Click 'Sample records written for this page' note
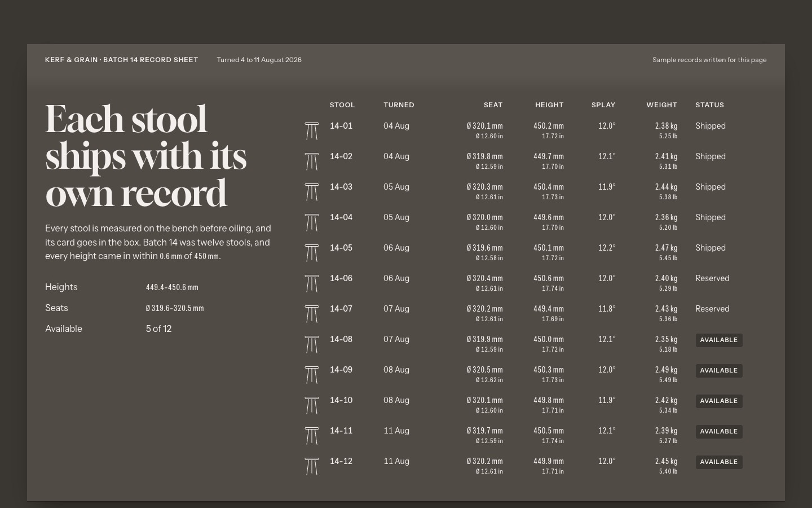 [x=709, y=60]
